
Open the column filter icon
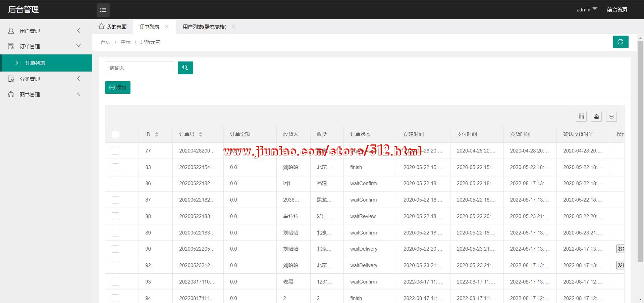pos(581,116)
